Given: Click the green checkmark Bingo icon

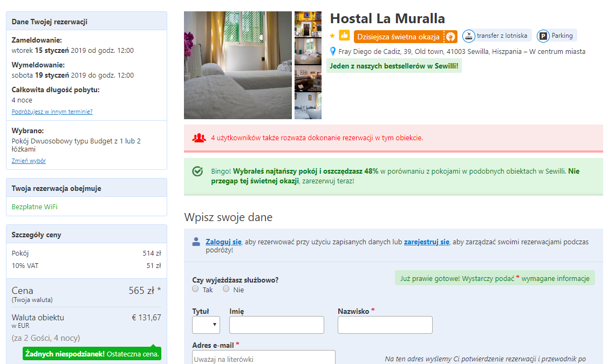Looking at the screenshot, I should 198,171.
